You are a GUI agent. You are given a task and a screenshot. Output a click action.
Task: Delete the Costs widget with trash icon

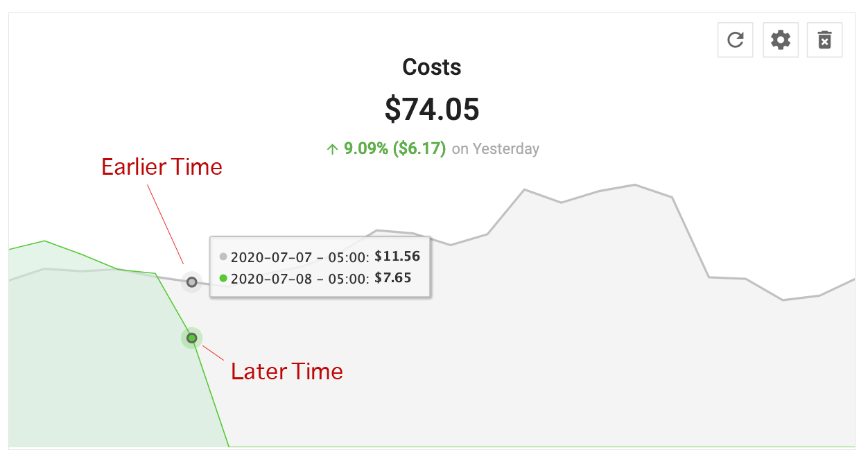pyautogui.click(x=824, y=40)
